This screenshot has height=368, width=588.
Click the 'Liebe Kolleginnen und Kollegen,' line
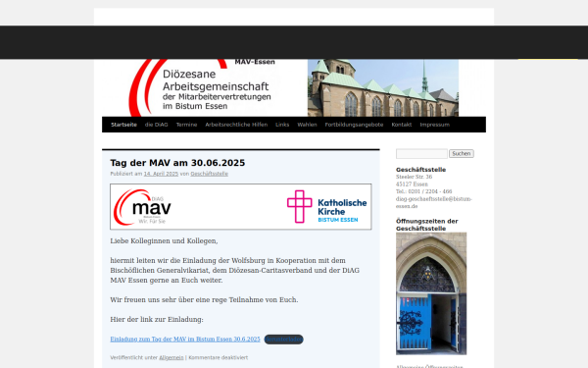[x=164, y=241]
